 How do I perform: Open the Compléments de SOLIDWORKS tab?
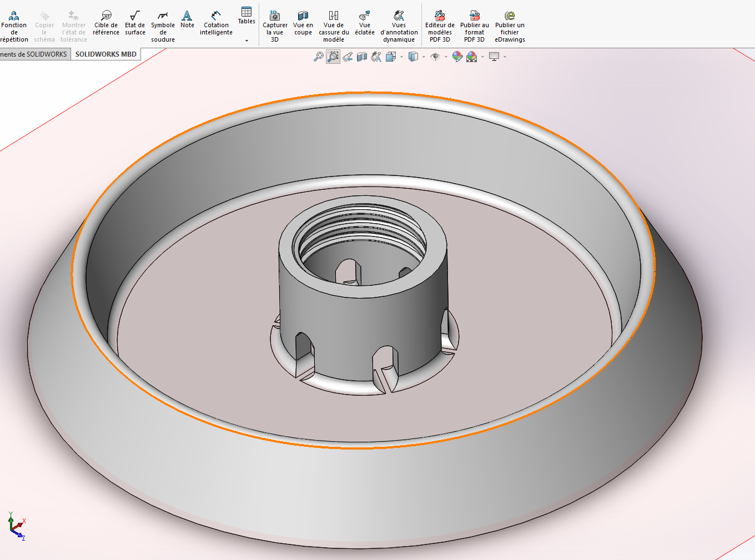point(34,54)
